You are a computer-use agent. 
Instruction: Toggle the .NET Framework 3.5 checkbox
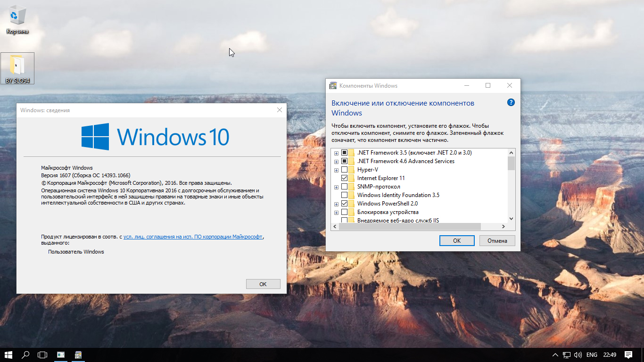point(344,153)
